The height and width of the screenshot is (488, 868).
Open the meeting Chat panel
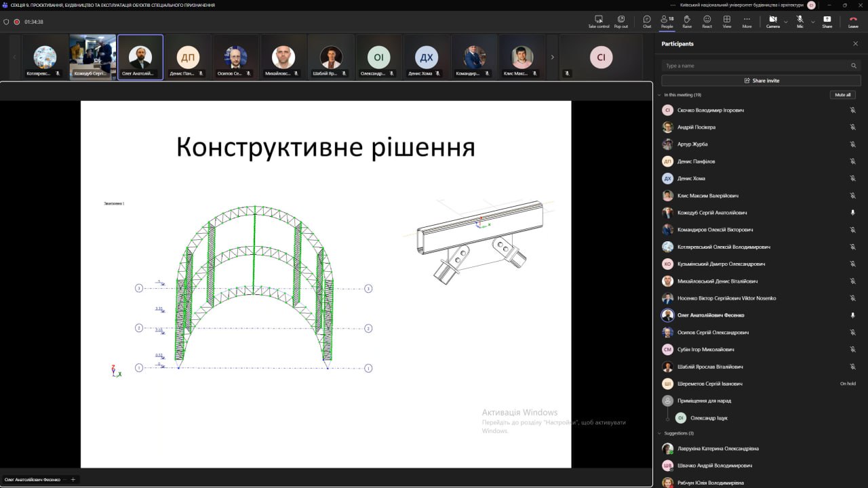[x=647, y=20]
